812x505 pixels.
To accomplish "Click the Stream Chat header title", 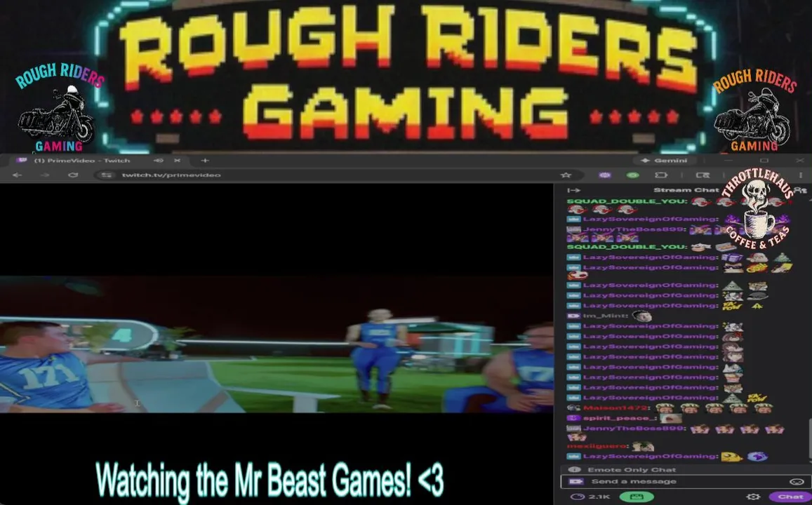I will click(686, 190).
